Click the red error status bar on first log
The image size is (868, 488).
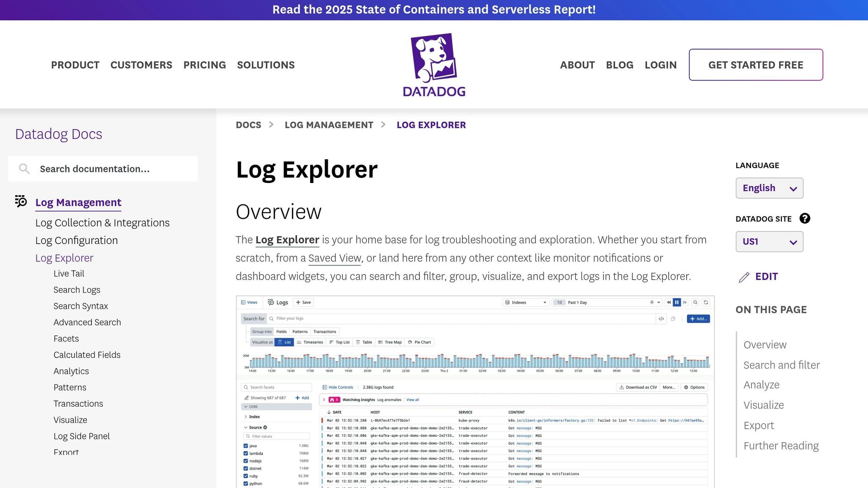pyautogui.click(x=322, y=420)
